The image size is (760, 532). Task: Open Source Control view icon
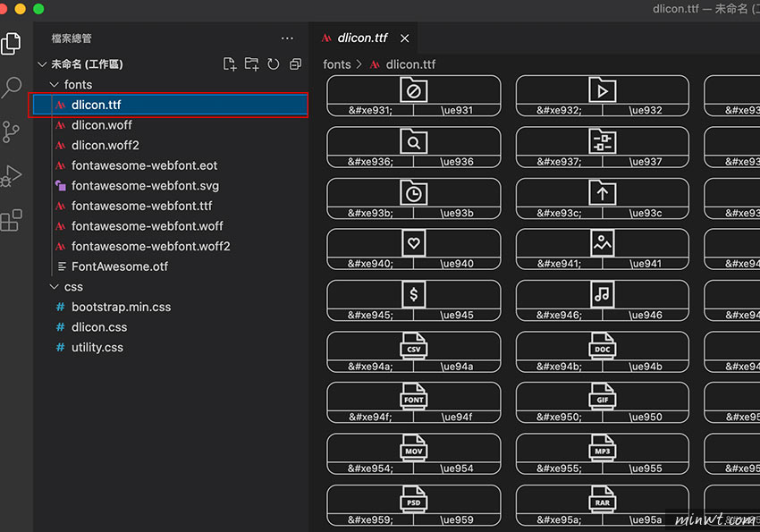[11, 131]
